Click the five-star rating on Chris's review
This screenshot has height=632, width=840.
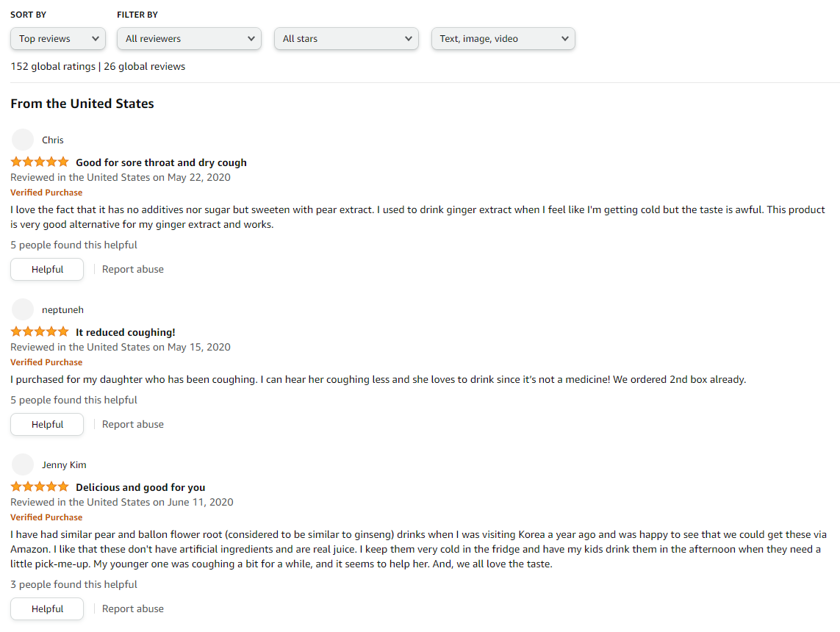pyautogui.click(x=40, y=162)
